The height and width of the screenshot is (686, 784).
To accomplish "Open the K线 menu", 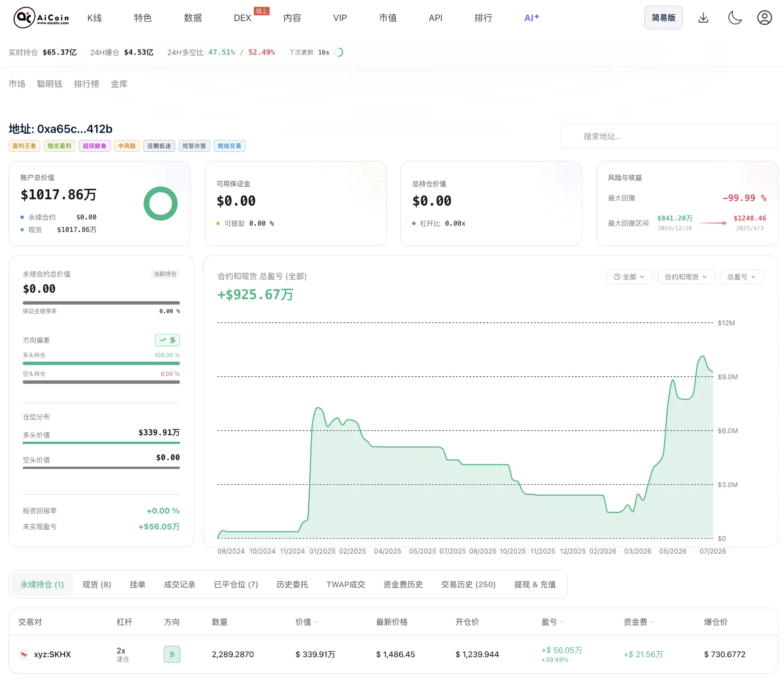I will pos(95,18).
